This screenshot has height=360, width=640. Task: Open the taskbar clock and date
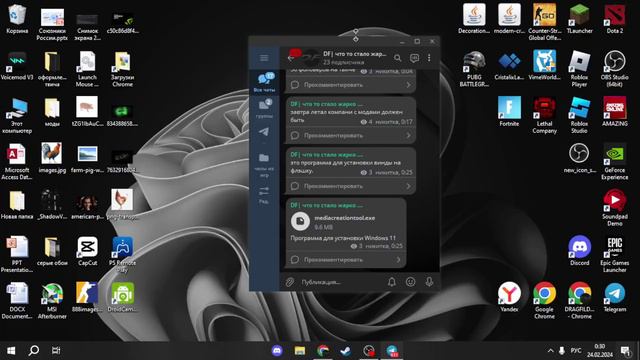pyautogui.click(x=600, y=351)
